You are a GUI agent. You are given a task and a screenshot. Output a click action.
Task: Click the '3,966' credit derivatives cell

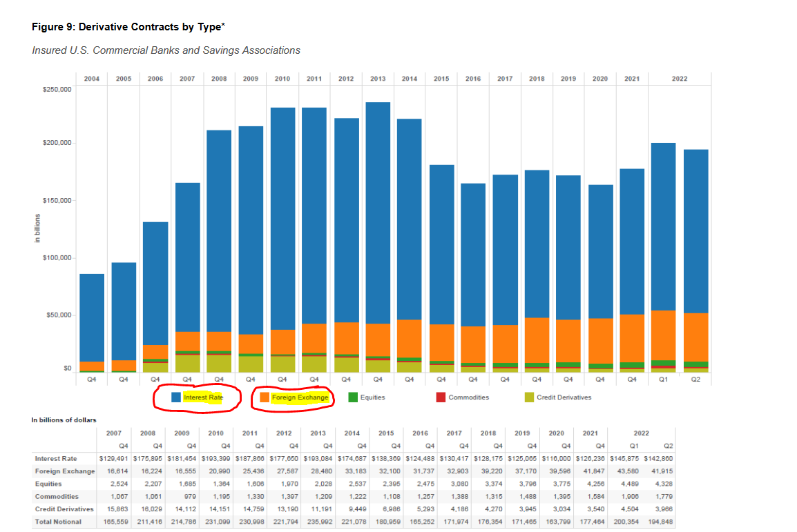tap(664, 509)
